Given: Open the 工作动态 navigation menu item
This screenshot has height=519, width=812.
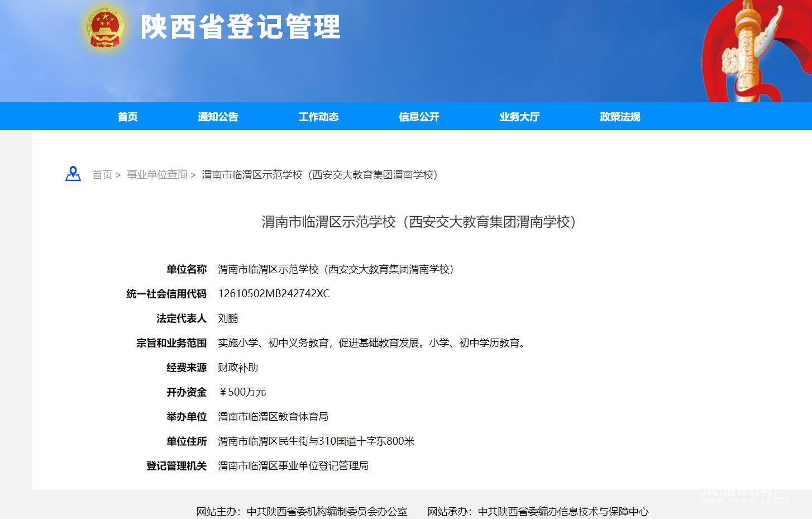Looking at the screenshot, I should 318,117.
